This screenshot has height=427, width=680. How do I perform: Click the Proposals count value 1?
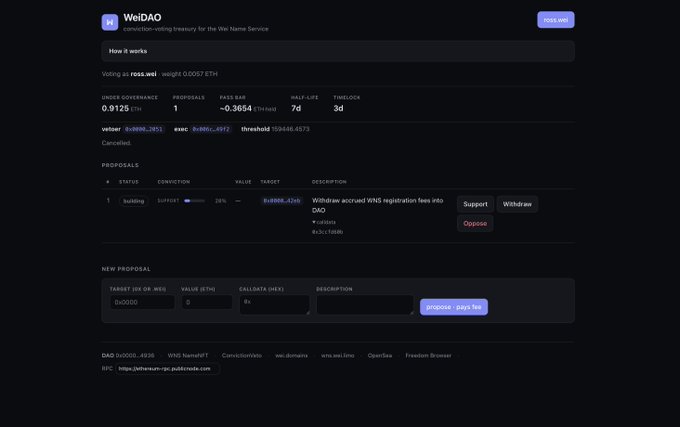(175, 108)
